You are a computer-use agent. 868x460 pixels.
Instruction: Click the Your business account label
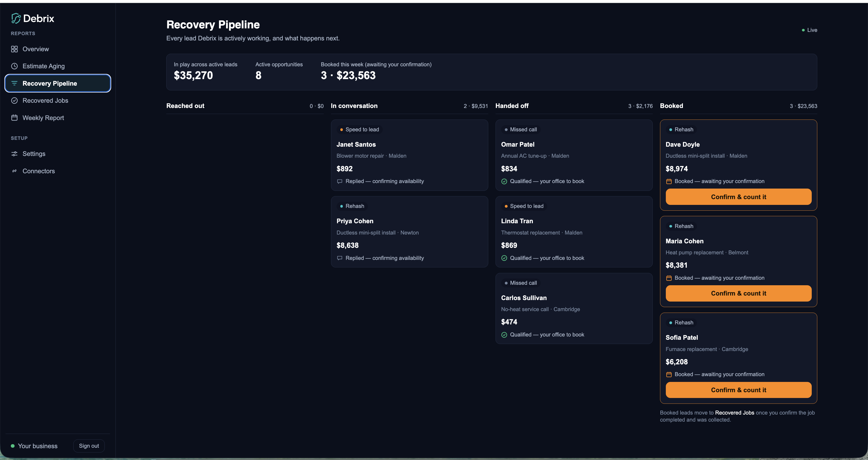coord(38,446)
